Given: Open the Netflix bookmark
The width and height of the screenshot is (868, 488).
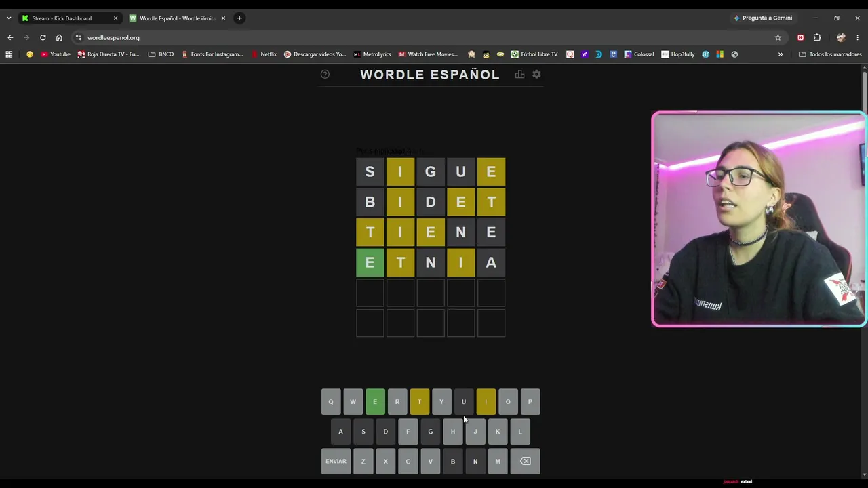Looking at the screenshot, I should point(264,54).
